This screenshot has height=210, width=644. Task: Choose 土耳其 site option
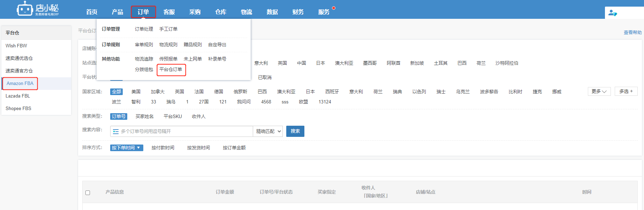click(441, 63)
